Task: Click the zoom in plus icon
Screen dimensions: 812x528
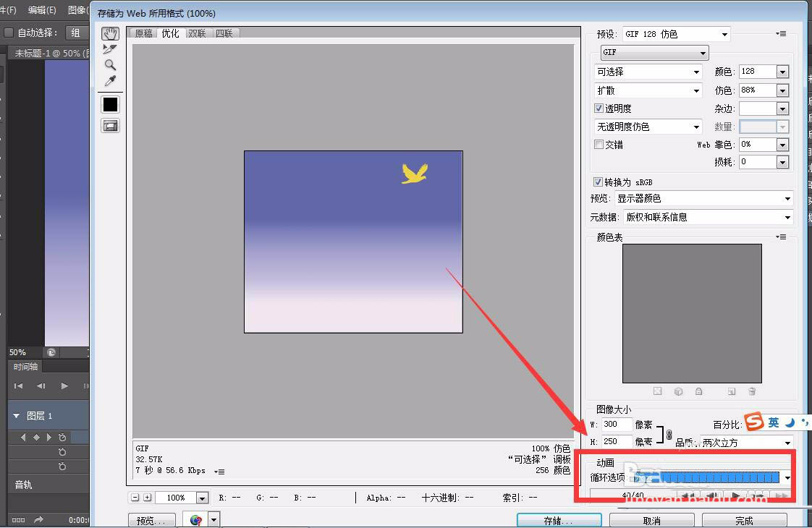Action: (x=148, y=498)
